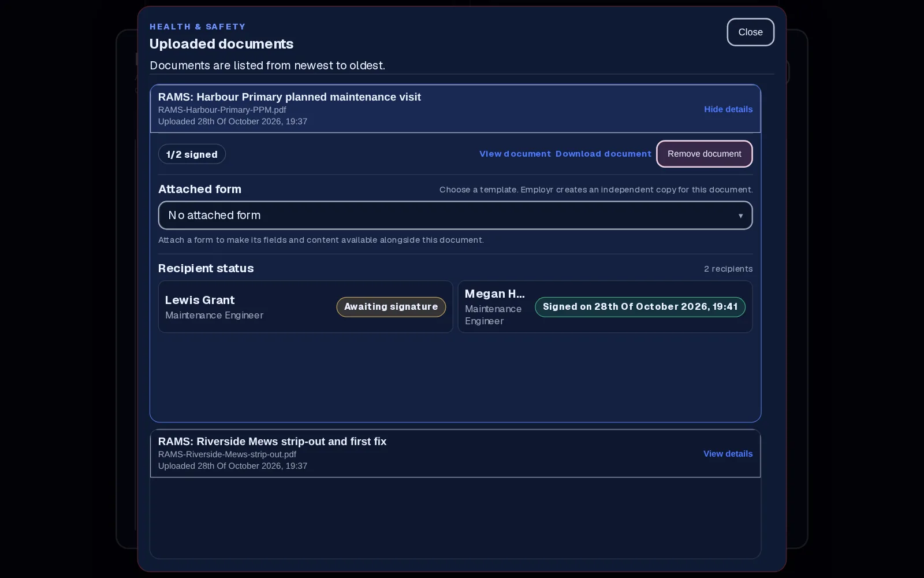This screenshot has height=578, width=924.
Task: Click Harbour Primary upload date text
Action: click(x=233, y=121)
